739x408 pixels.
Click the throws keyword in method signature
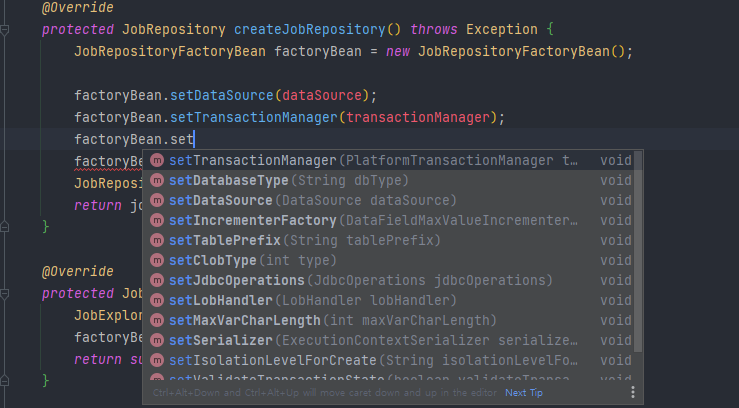(x=434, y=30)
